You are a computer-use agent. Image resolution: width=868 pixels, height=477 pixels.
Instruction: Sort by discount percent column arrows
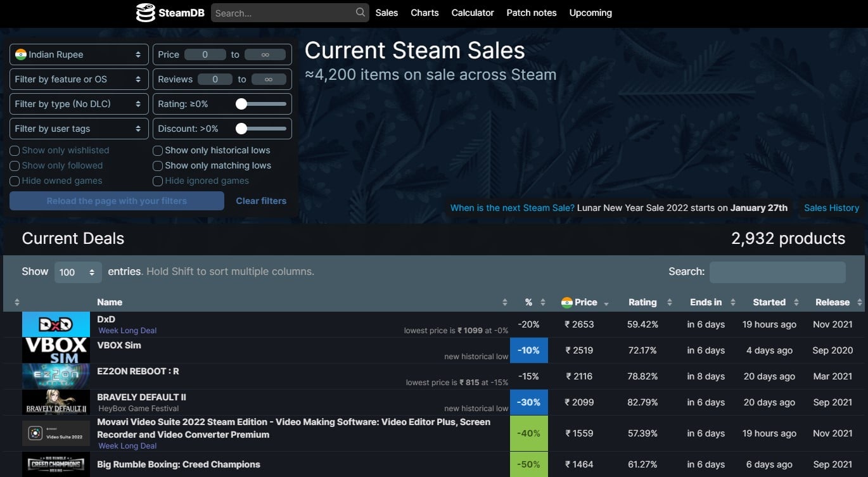542,303
